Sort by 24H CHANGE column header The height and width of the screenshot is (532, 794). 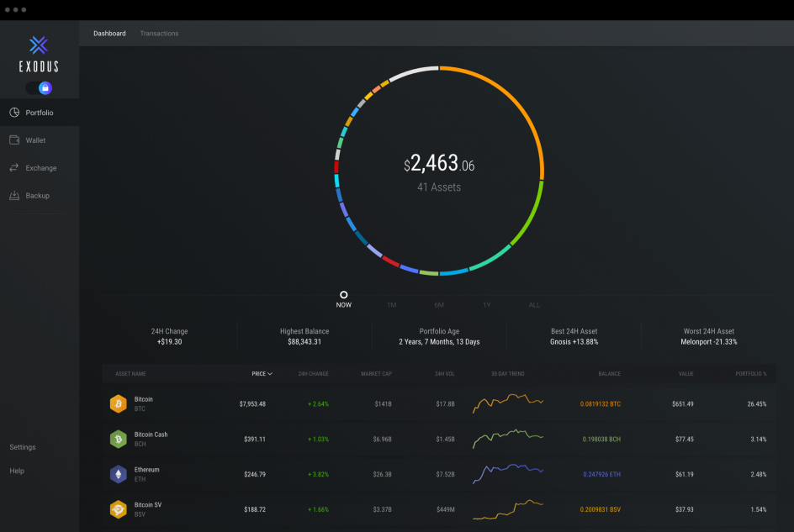(313, 373)
